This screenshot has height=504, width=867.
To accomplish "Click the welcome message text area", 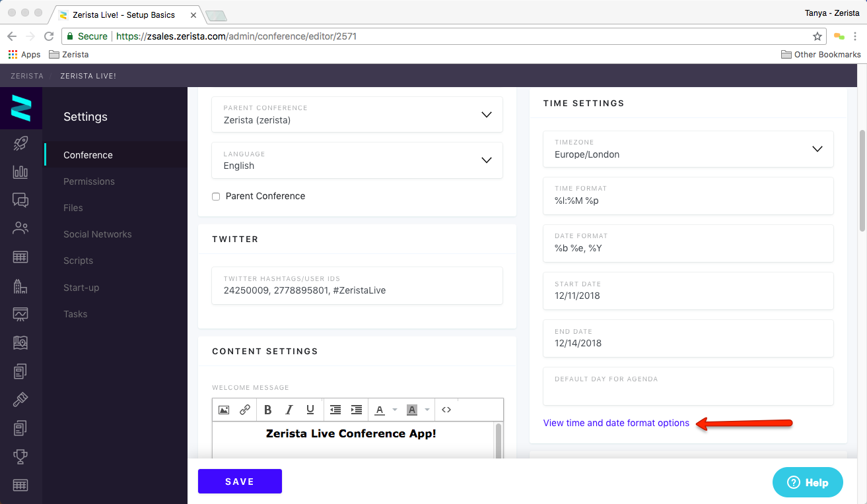I will pyautogui.click(x=353, y=440).
